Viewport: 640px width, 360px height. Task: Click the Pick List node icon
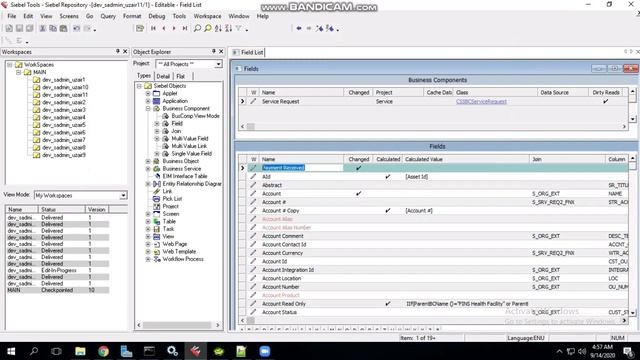[x=156, y=199]
